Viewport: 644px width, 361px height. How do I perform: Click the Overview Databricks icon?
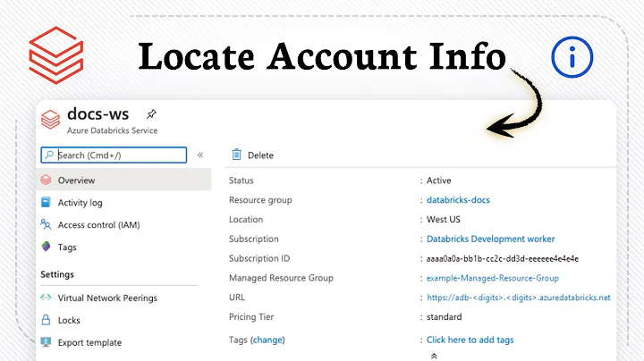(x=46, y=180)
